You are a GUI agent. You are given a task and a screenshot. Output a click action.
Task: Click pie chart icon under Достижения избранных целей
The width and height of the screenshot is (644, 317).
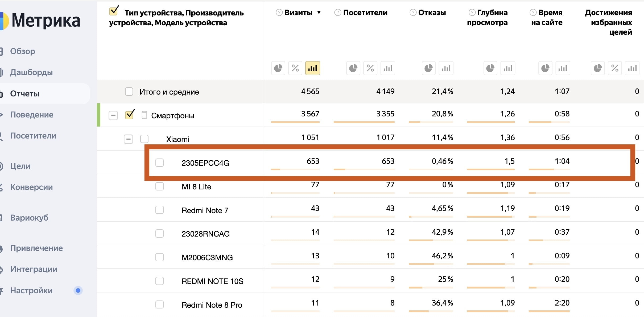(x=598, y=68)
